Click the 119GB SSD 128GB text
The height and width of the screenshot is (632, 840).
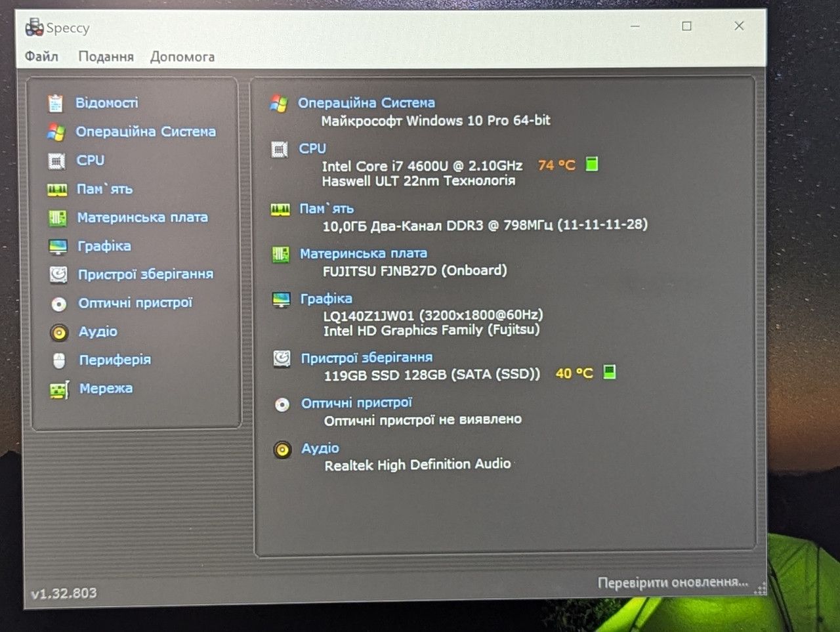click(432, 375)
